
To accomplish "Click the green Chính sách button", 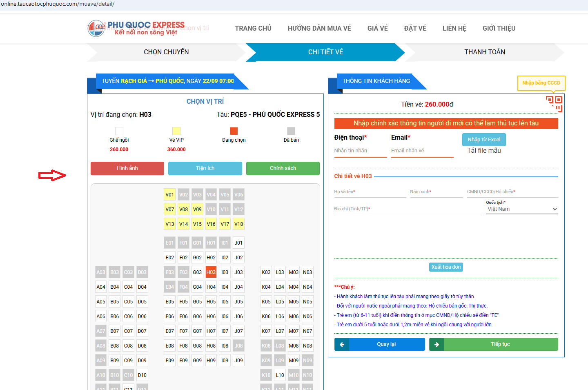I will (x=283, y=168).
